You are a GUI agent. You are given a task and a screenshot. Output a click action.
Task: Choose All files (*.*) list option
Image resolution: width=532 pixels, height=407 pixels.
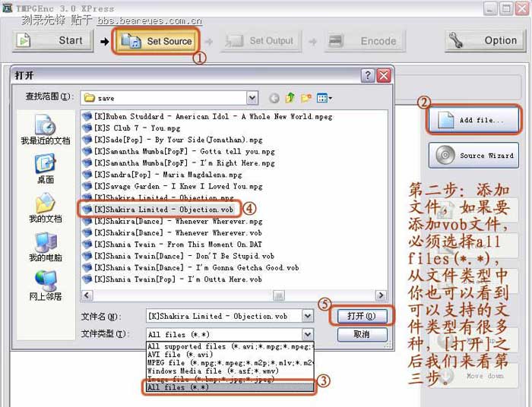click(x=230, y=387)
